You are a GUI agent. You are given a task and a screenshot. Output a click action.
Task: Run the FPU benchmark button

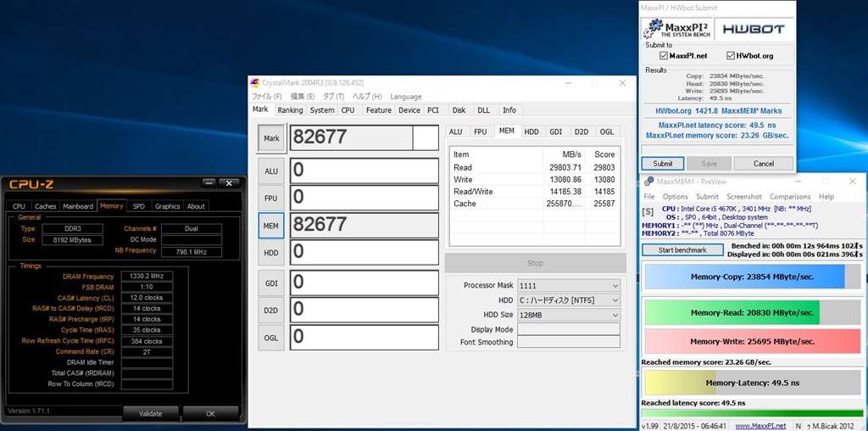(x=271, y=198)
